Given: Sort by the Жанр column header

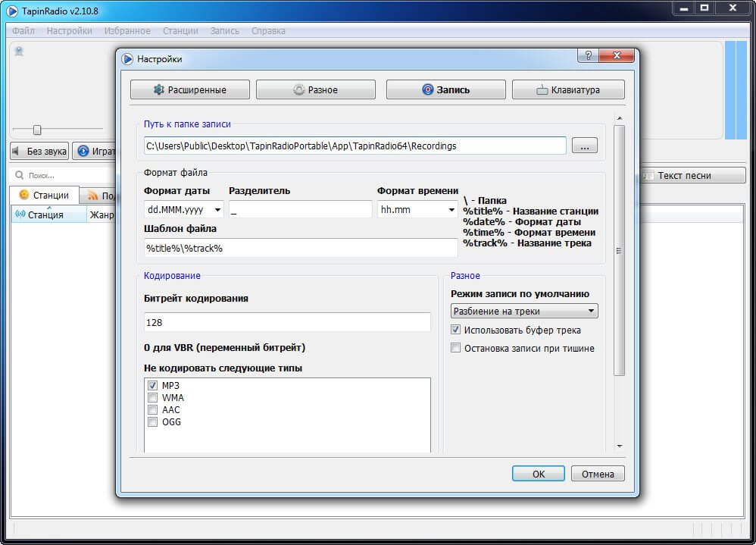Looking at the screenshot, I should pyautogui.click(x=102, y=215).
